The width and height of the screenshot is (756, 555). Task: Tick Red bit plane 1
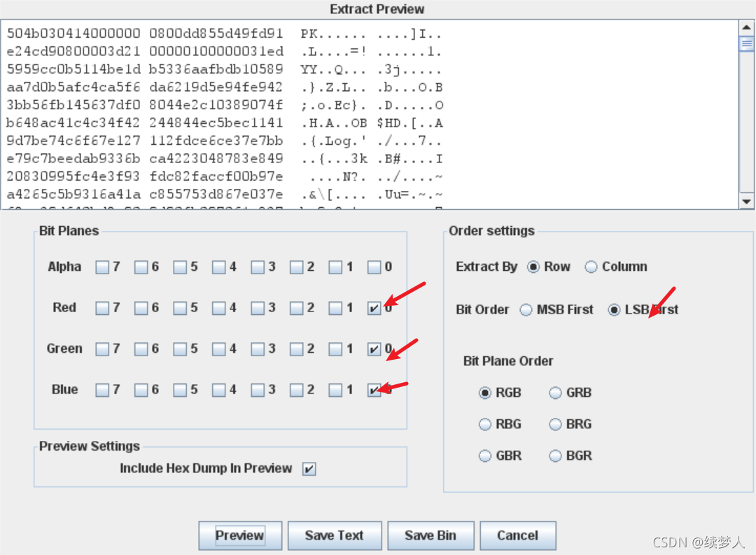point(335,308)
